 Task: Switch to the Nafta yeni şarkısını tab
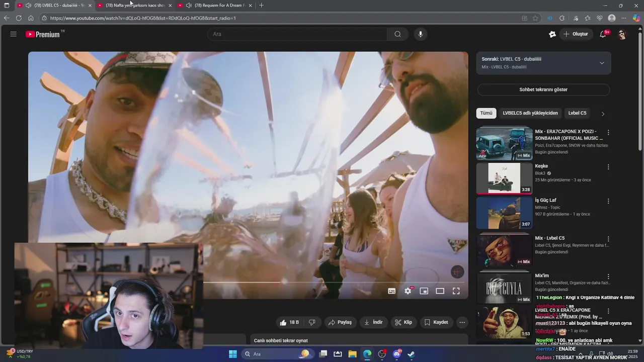tap(135, 6)
